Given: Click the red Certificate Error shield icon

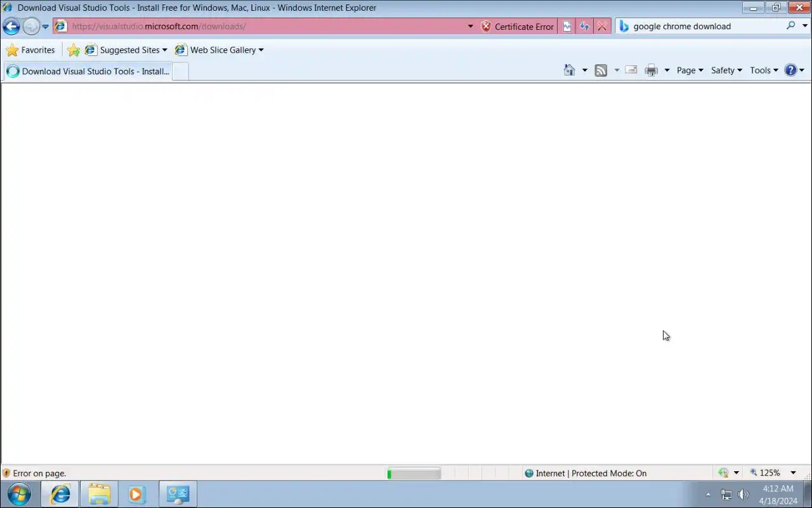Looking at the screenshot, I should (x=486, y=27).
